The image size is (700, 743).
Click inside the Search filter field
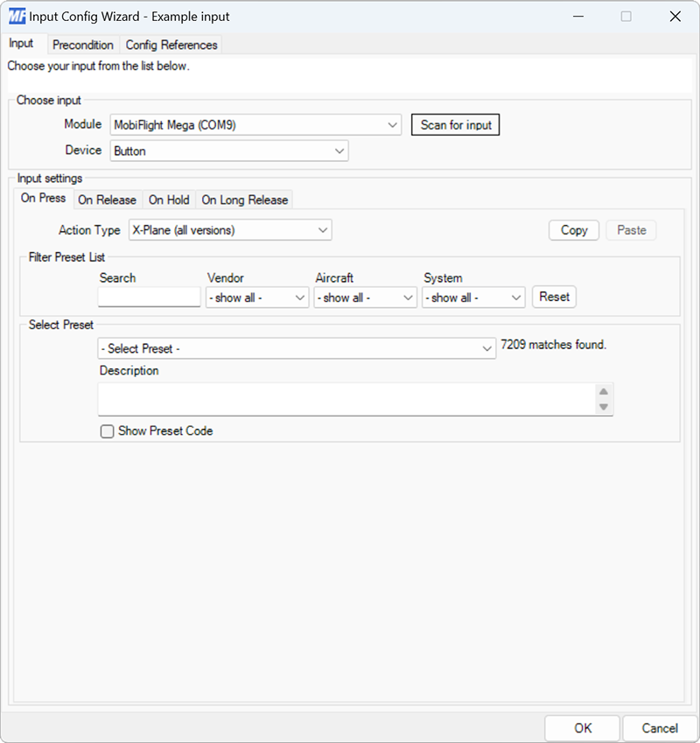pos(149,297)
